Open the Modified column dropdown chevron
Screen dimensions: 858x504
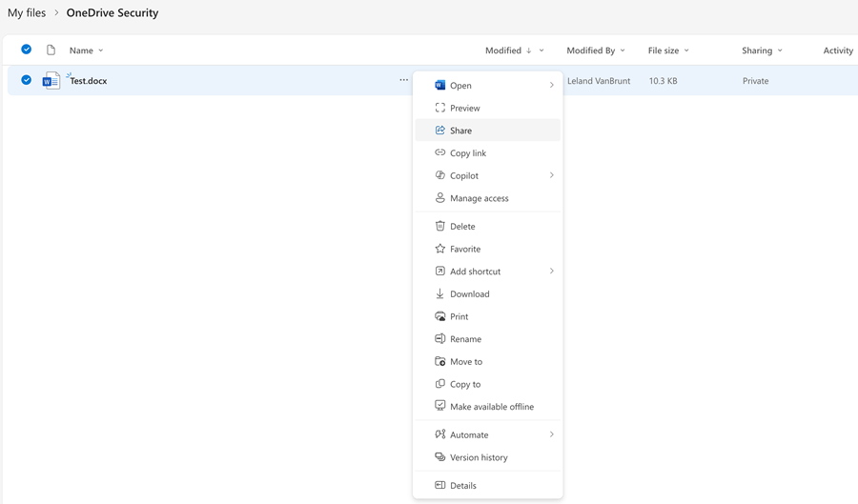pos(541,50)
